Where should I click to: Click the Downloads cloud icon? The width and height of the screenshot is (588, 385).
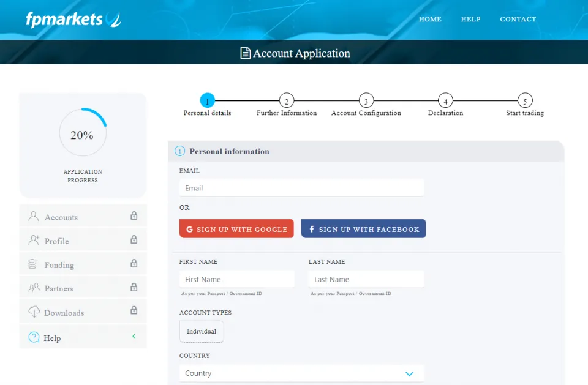point(34,312)
